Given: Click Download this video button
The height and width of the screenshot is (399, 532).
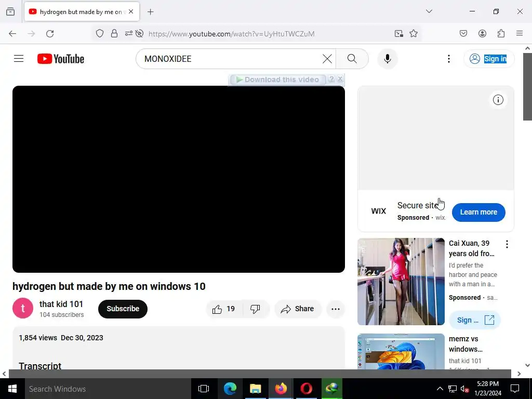Looking at the screenshot, I should pos(277,79).
